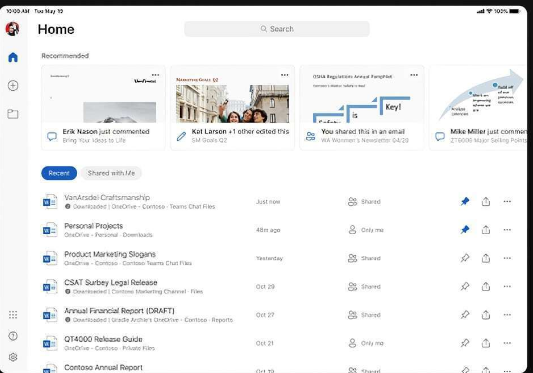
Task: Open the Home tab in sidebar
Action: (13, 57)
